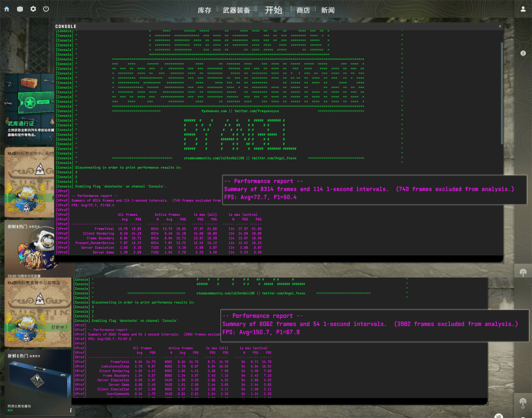
Task: Open the 武库通行证 armory pass banner
Action: (x=29, y=108)
